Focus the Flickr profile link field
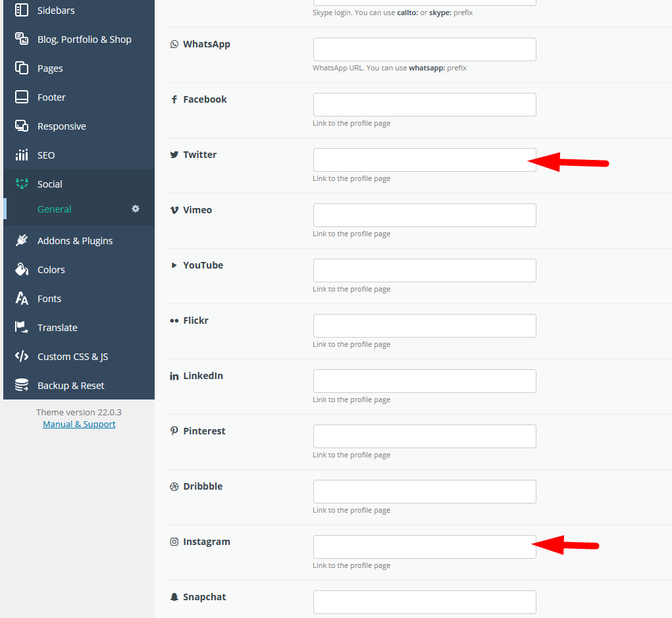Screen dimensions: 672x618 pyautogui.click(x=425, y=326)
